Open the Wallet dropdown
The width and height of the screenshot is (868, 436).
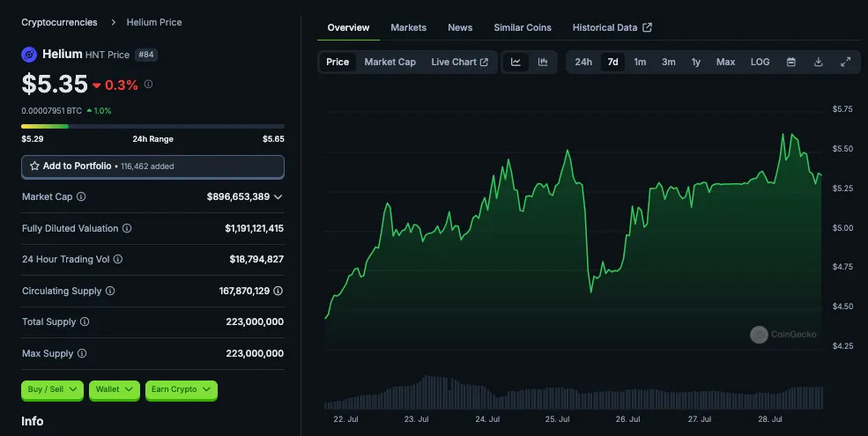coord(114,389)
